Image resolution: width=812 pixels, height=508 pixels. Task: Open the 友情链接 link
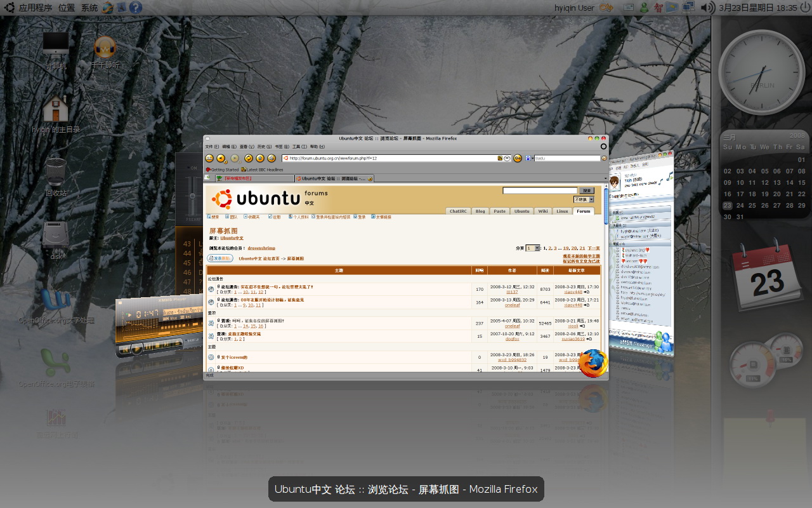coord(382,217)
